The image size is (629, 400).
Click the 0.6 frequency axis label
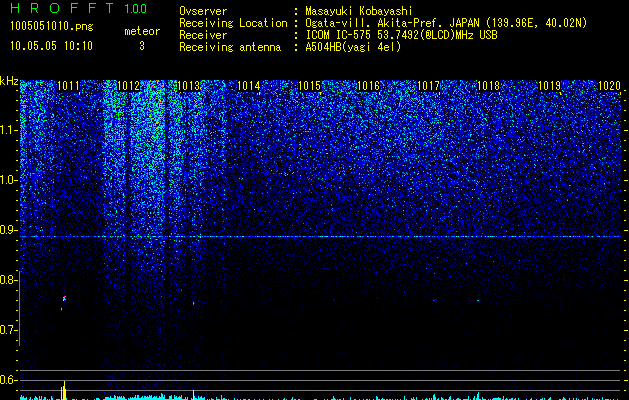click(x=7, y=380)
